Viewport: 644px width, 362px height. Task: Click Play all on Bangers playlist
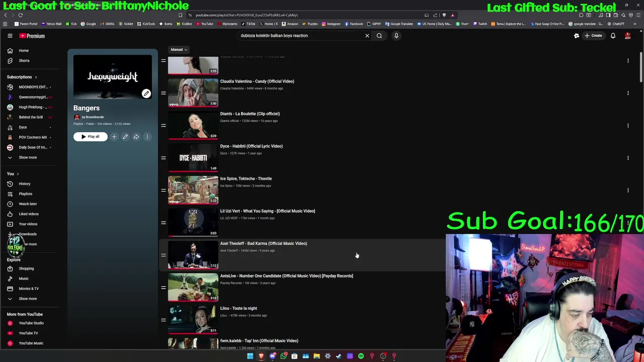pos(90,137)
